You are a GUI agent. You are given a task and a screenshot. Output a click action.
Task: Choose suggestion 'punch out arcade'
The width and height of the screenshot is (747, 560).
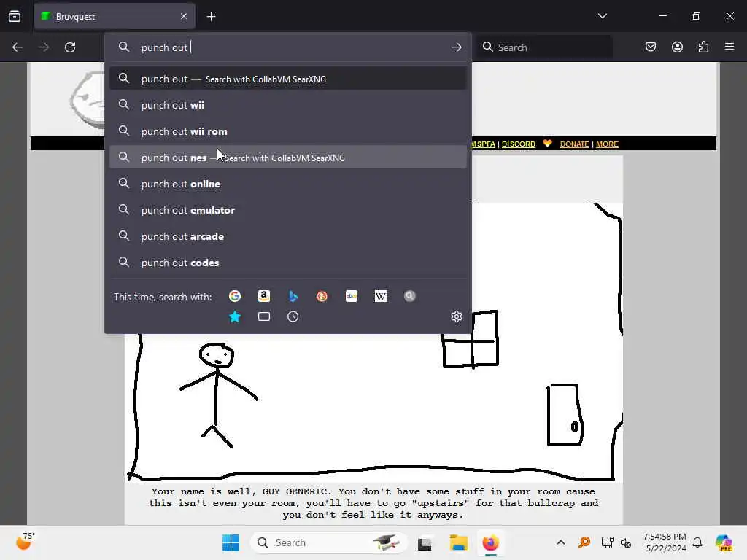pos(287,236)
